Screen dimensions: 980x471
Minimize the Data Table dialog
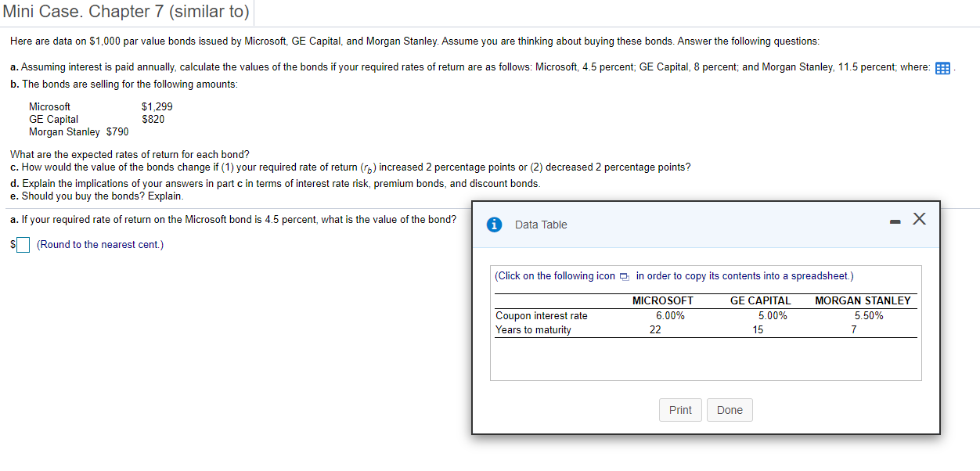[894, 222]
